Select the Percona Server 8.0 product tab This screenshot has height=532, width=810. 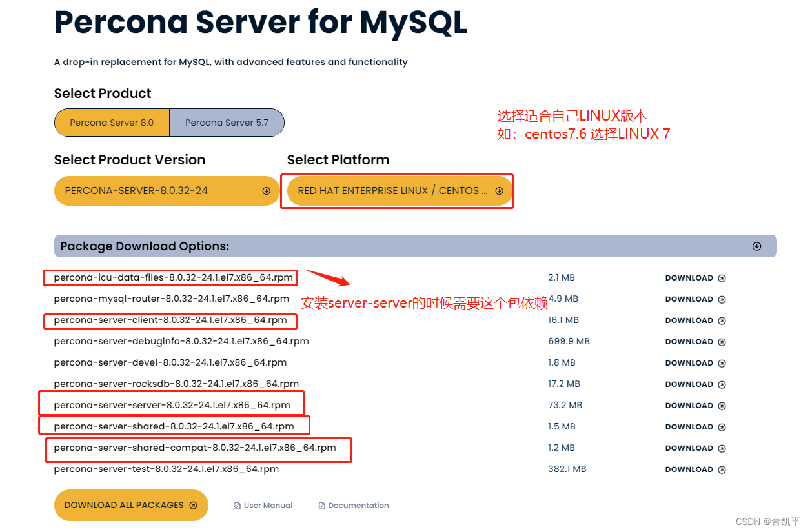tap(111, 122)
